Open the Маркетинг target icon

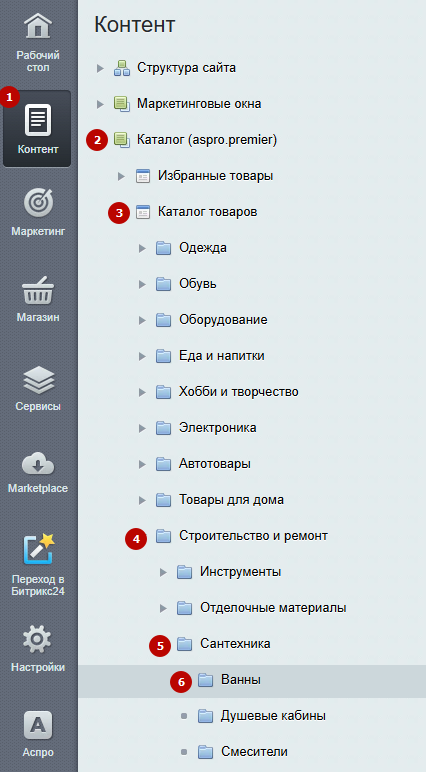click(38, 203)
